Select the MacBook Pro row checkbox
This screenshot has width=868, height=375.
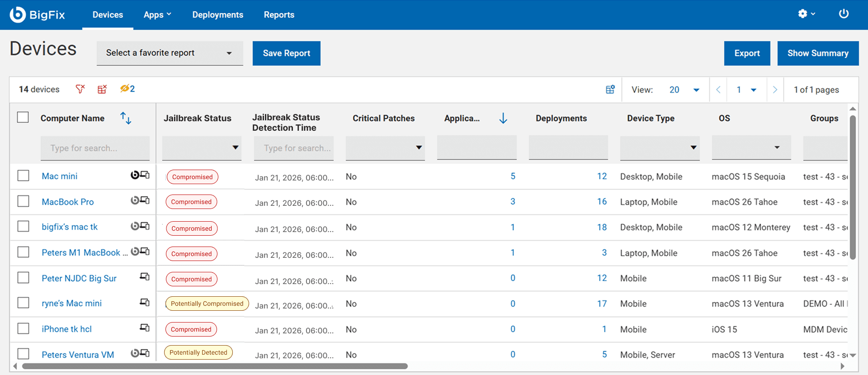[x=23, y=201]
